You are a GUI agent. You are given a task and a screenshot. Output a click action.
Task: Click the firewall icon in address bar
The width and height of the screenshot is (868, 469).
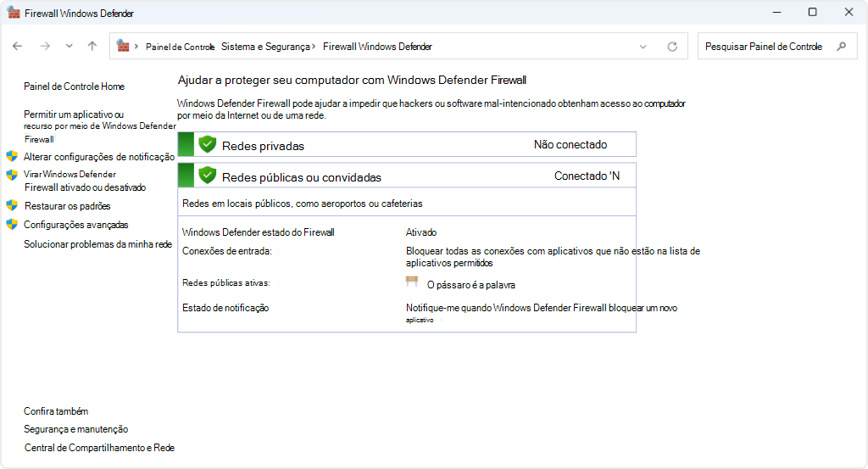pyautogui.click(x=123, y=46)
